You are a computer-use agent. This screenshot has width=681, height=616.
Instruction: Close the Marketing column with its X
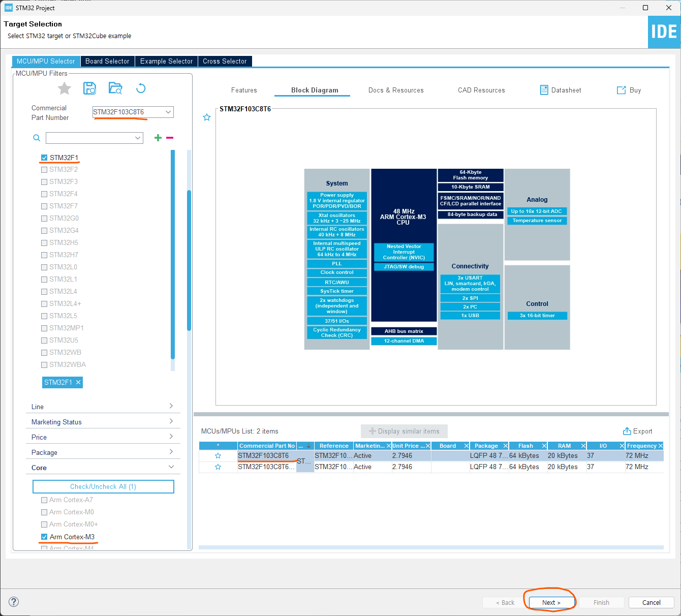pyautogui.click(x=389, y=446)
